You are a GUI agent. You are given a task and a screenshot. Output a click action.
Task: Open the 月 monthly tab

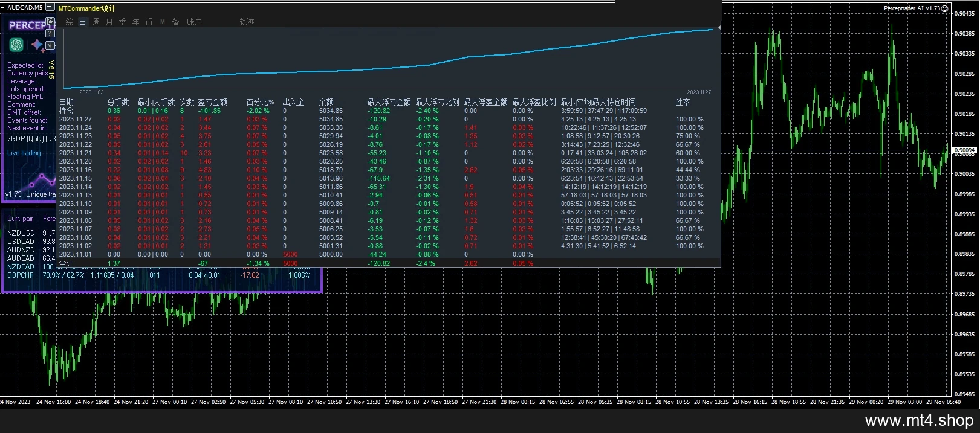[109, 22]
